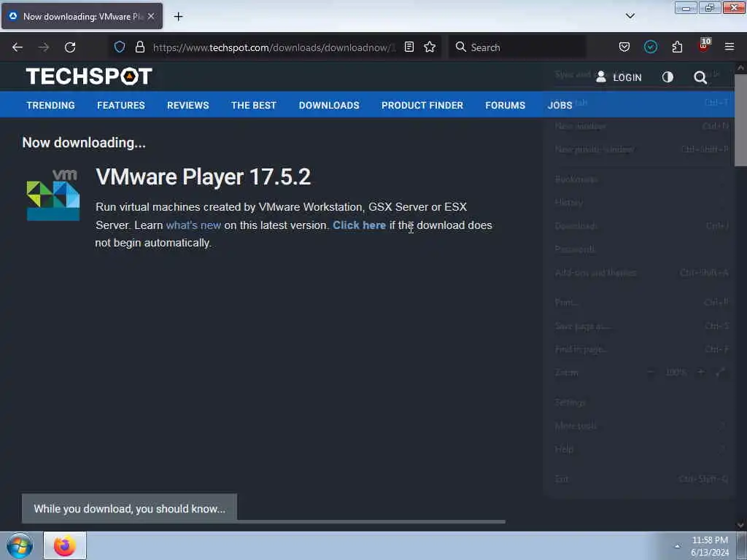Image resolution: width=747 pixels, height=560 pixels.
Task: Open the REVIEWS nav section
Action: tap(187, 105)
